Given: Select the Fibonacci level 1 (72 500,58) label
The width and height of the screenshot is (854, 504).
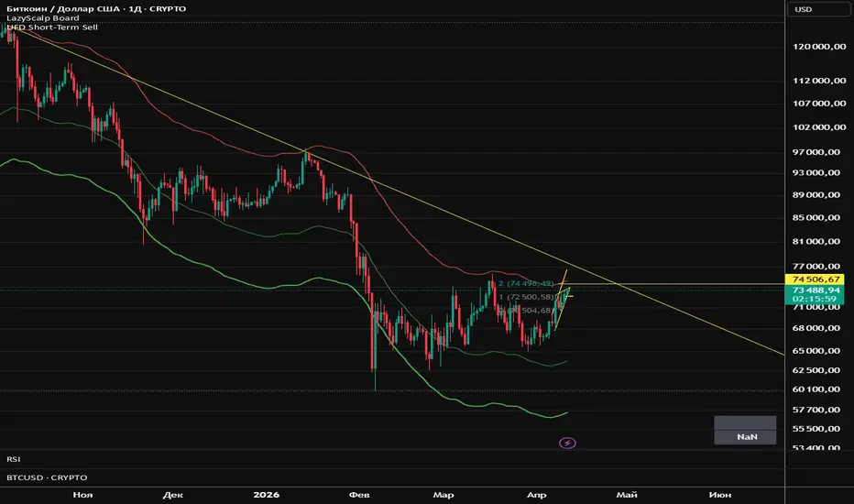Looking at the screenshot, I should (x=526, y=297).
